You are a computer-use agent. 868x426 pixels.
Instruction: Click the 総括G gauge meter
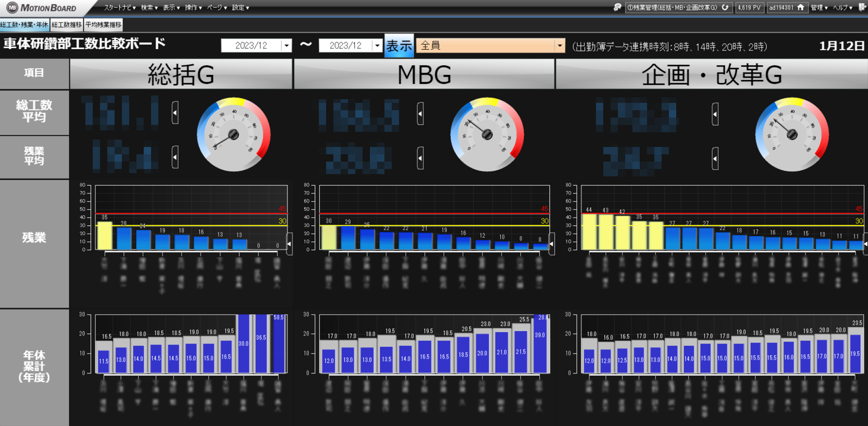234,135
